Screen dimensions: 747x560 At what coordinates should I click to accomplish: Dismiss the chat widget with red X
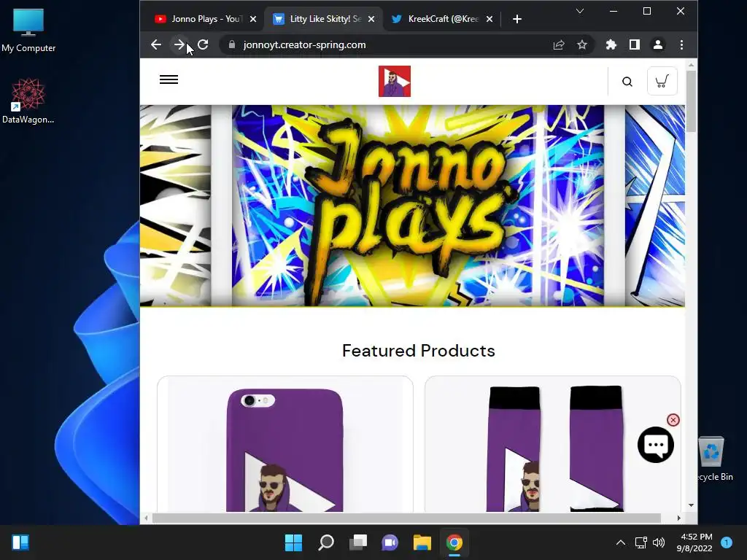coord(673,420)
